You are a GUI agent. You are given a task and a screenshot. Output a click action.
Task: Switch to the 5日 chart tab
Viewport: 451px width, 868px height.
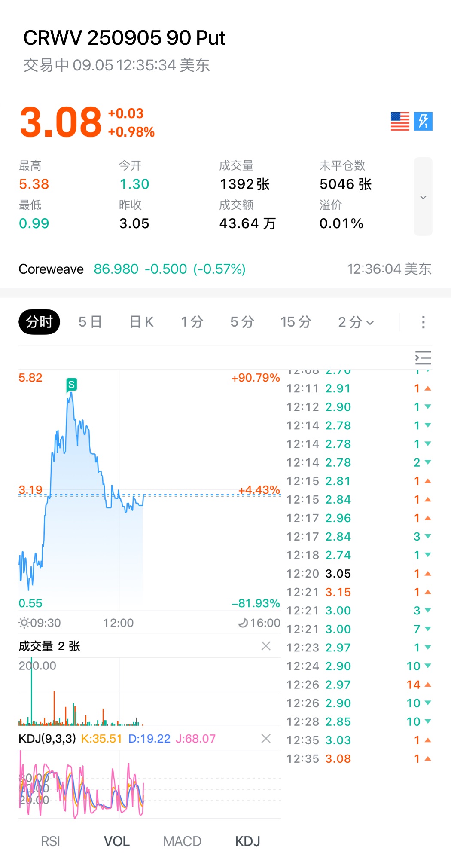pos(90,322)
